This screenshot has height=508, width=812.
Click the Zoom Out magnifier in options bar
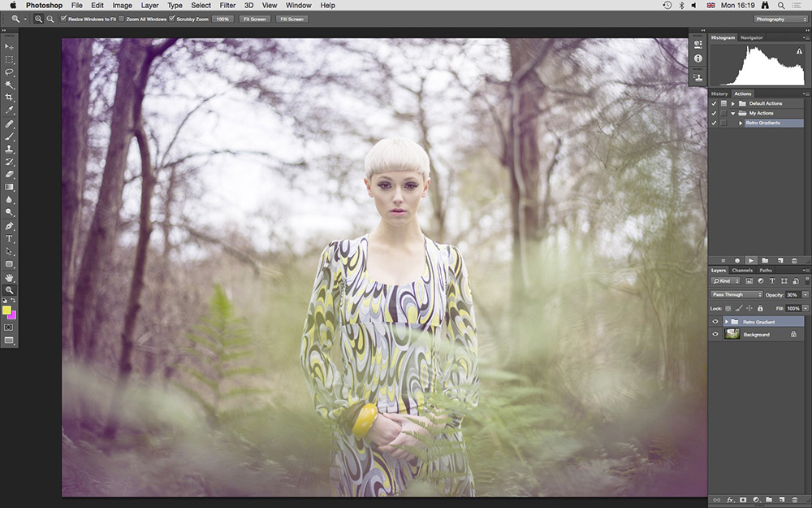point(50,19)
